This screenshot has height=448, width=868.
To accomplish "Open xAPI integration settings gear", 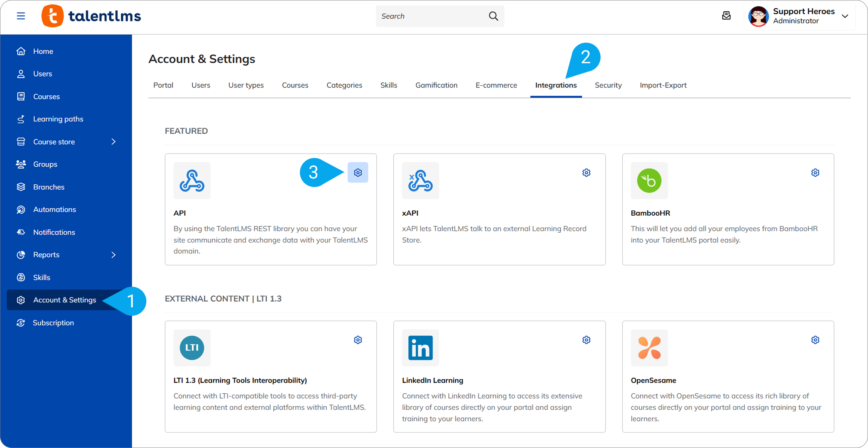I will [x=586, y=173].
